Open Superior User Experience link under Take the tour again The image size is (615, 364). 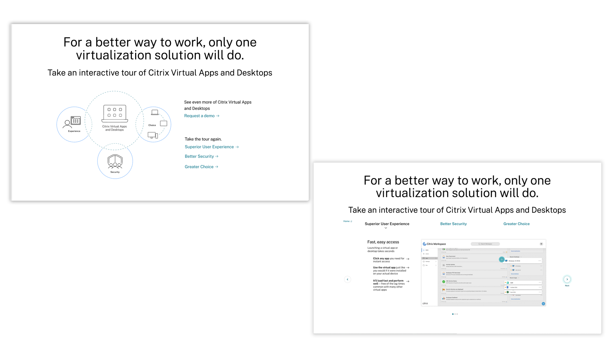(x=212, y=147)
